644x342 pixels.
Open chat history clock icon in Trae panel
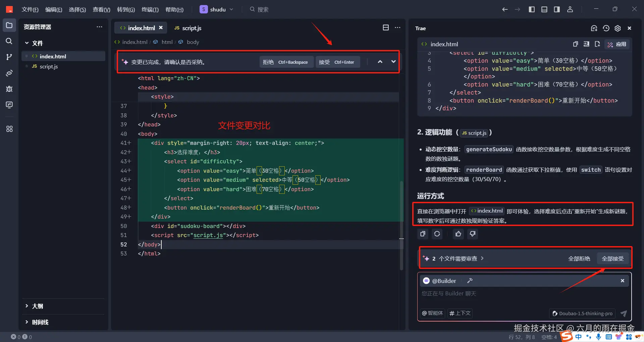606,28
